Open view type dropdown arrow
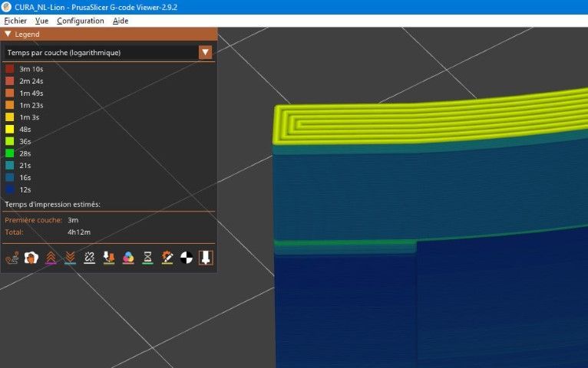The image size is (588, 368). pyautogui.click(x=205, y=52)
